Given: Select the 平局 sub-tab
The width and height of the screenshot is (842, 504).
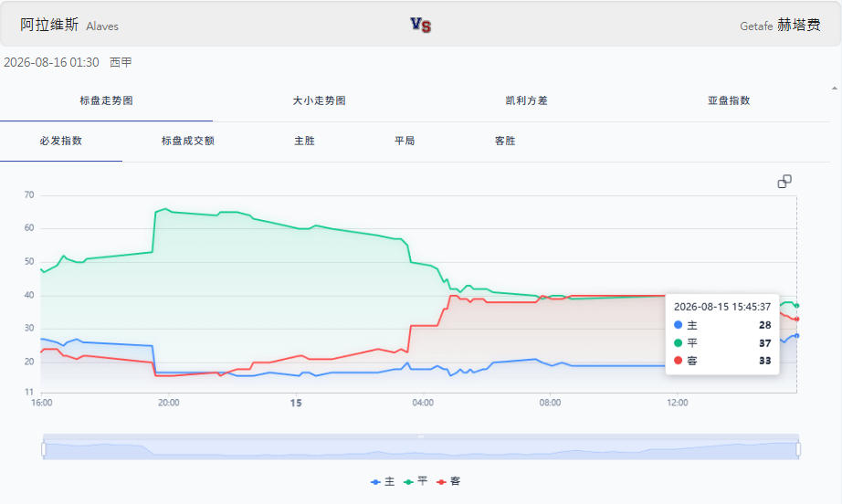Looking at the screenshot, I should [405, 142].
